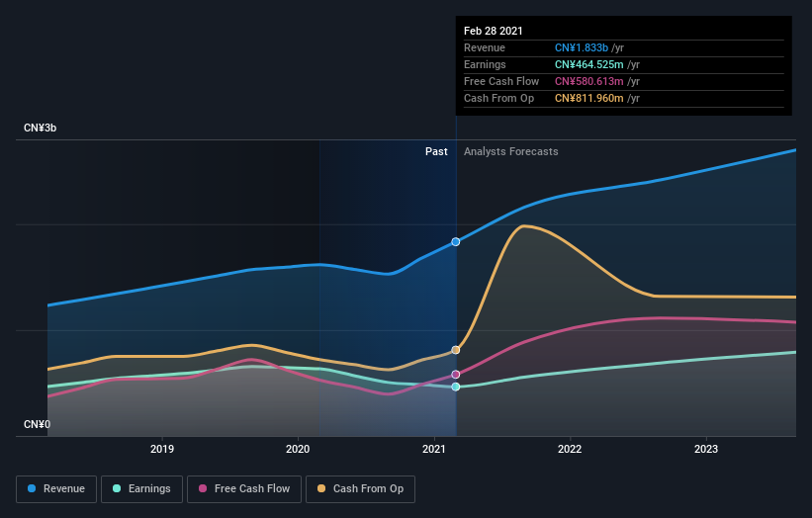The image size is (812, 518).
Task: Toggle the Earnings legend button
Action: (141, 489)
